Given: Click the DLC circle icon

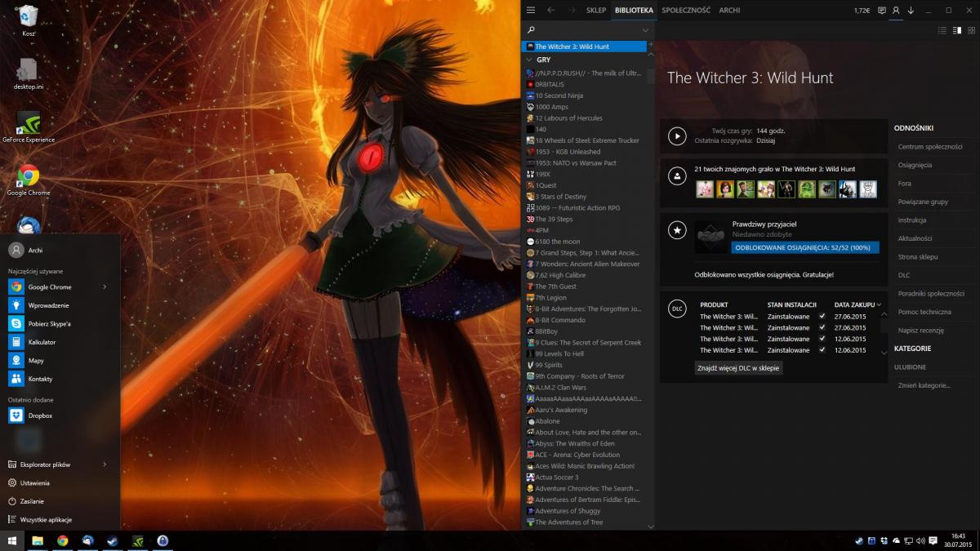Looking at the screenshot, I should [677, 309].
